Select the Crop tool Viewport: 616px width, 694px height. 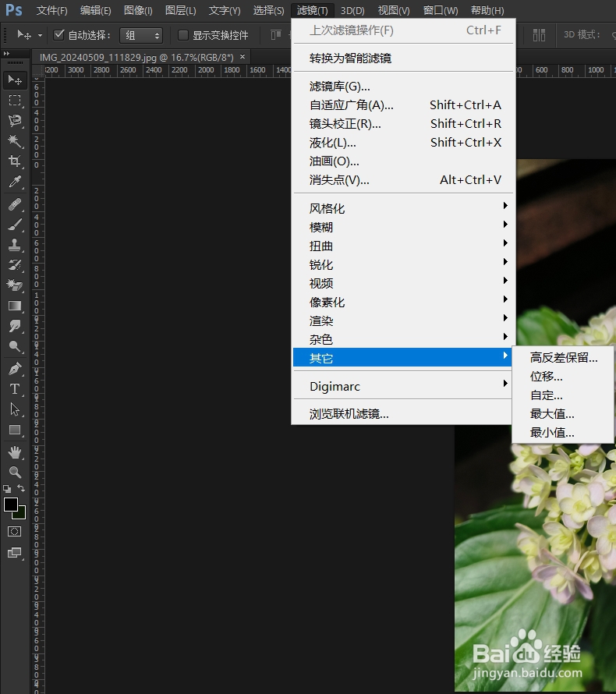pos(15,161)
